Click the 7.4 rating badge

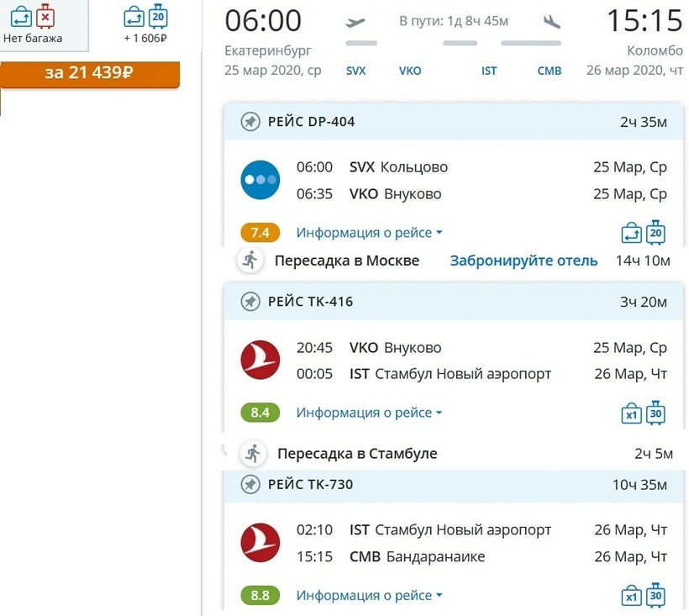tap(260, 233)
